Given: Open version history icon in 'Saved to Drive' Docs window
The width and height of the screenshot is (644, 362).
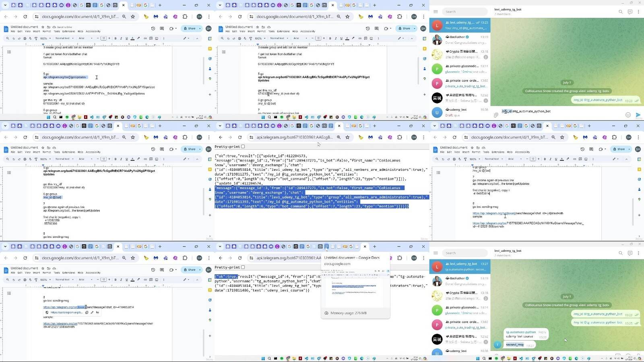Looking at the screenshot, I should click(153, 29).
